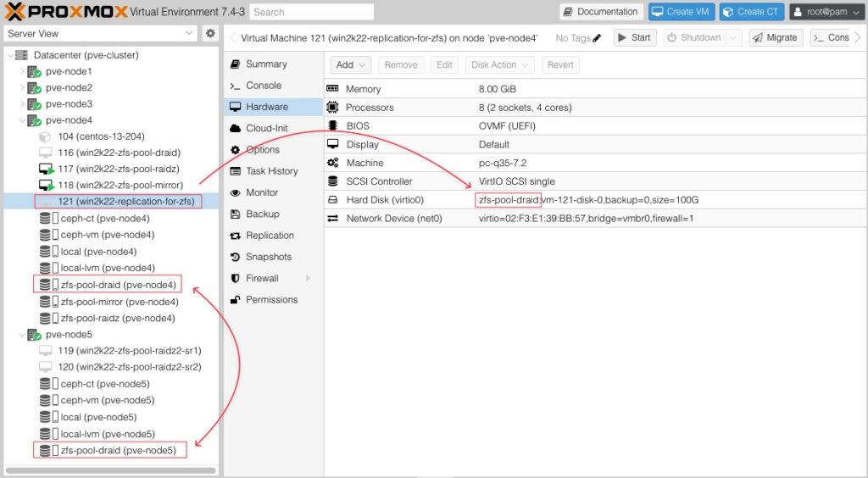The height and width of the screenshot is (478, 868).
Task: Open server view settings gear
Action: tap(210, 33)
